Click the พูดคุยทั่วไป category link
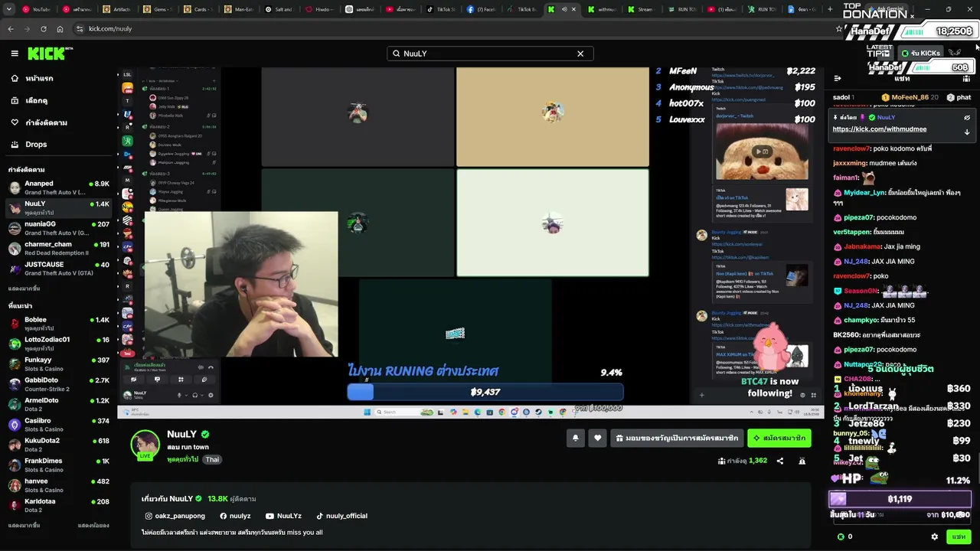This screenshot has height=551, width=980. point(182,459)
